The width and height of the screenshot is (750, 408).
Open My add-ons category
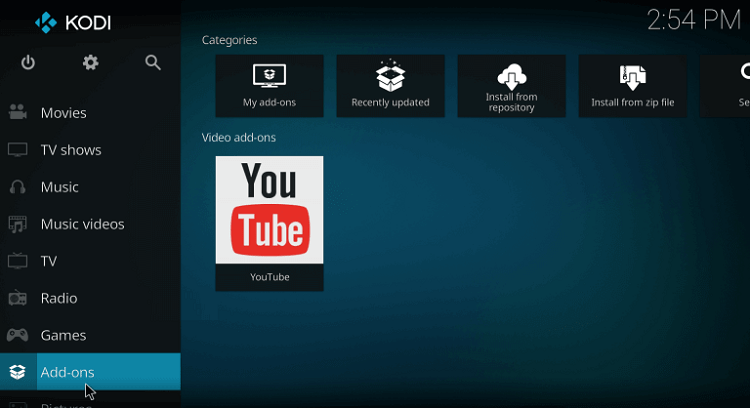pos(269,86)
